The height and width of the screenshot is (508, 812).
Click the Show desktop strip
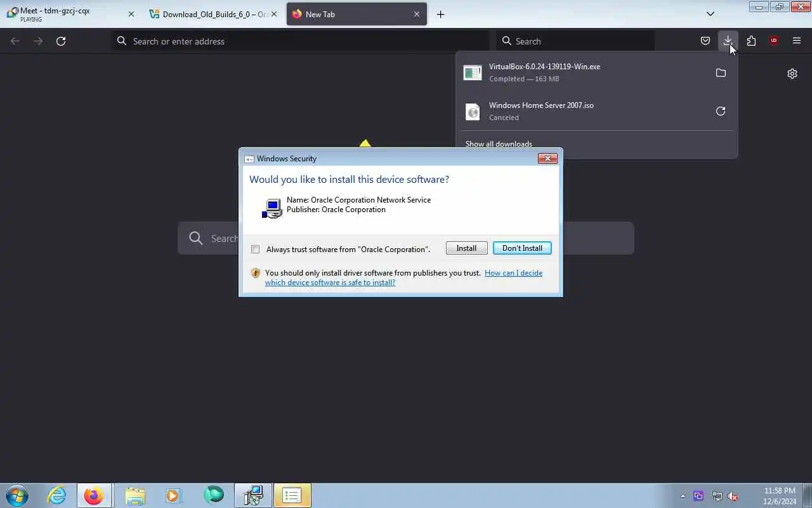[x=808, y=495]
